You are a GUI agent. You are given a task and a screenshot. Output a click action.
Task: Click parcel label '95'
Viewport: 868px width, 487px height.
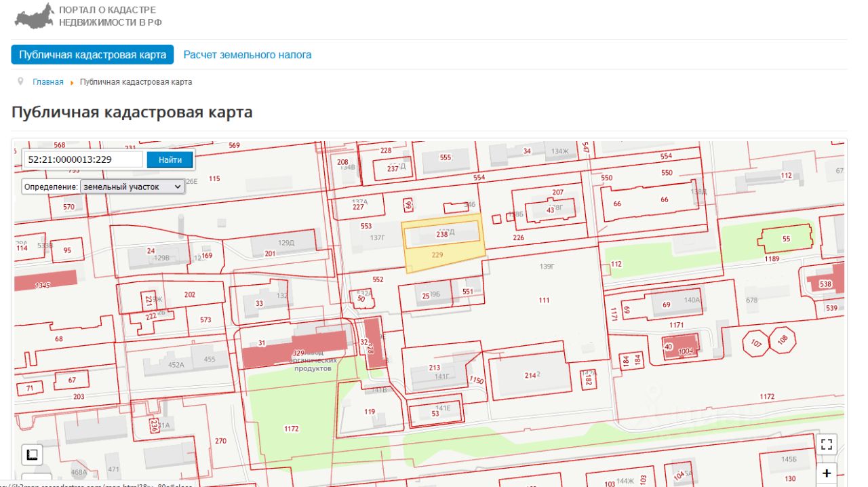click(x=67, y=250)
